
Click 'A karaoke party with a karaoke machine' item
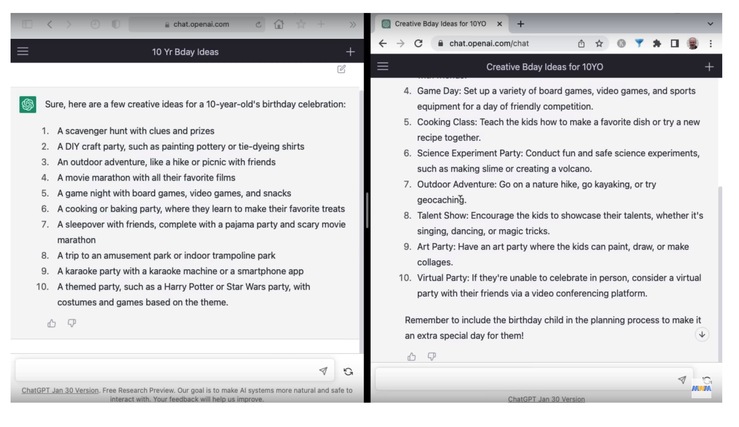tap(181, 271)
